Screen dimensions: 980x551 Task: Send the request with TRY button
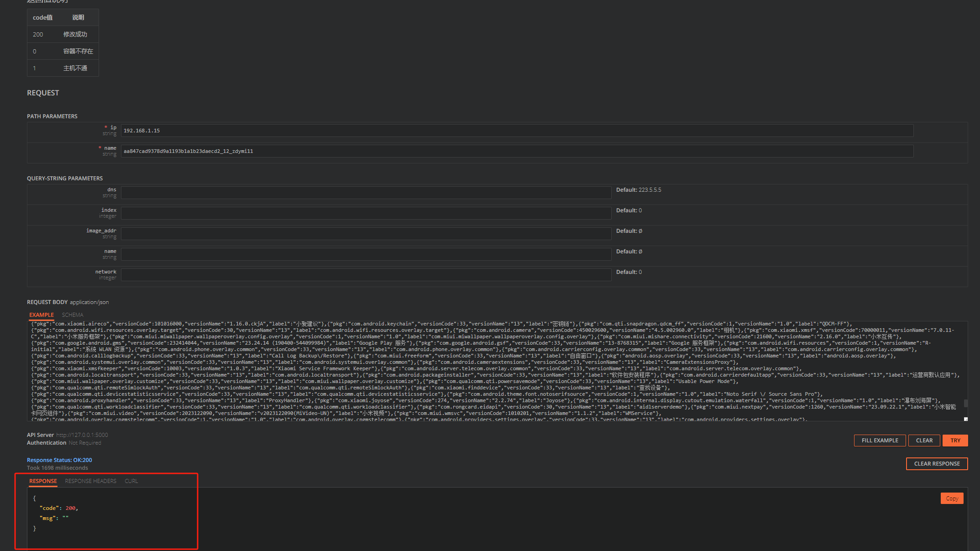955,441
